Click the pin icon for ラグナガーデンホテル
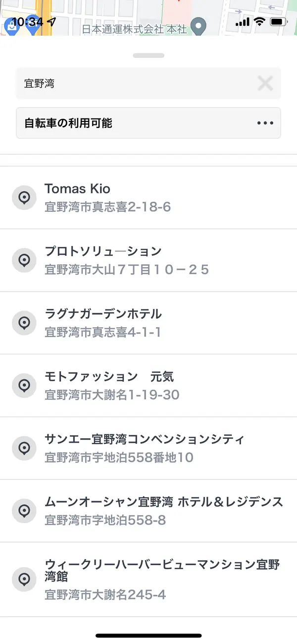 24,322
